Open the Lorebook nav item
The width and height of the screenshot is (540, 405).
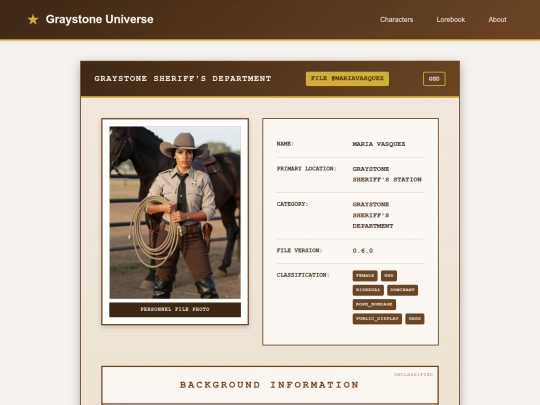click(x=450, y=20)
